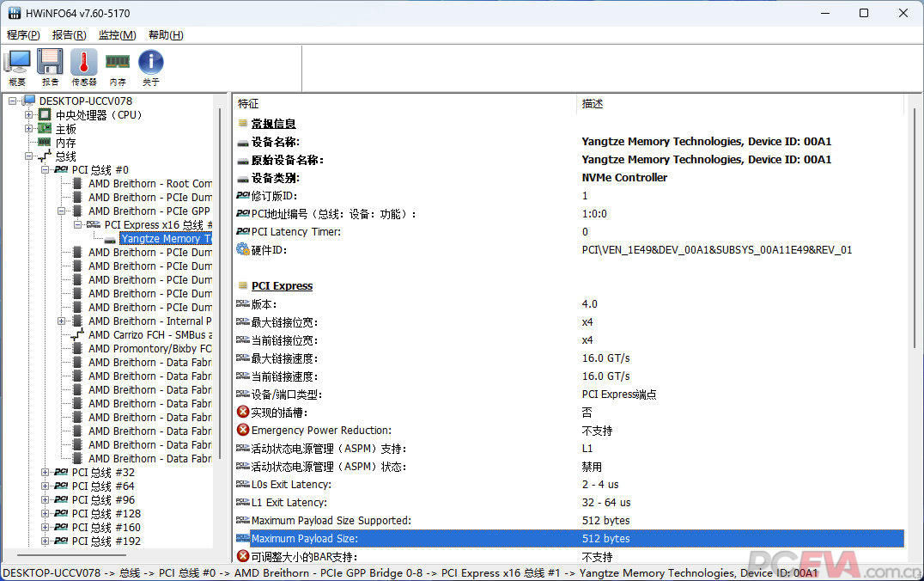The width and height of the screenshot is (924, 581).
Task: Select the L1 Exit Latency row
Action: 569,503
